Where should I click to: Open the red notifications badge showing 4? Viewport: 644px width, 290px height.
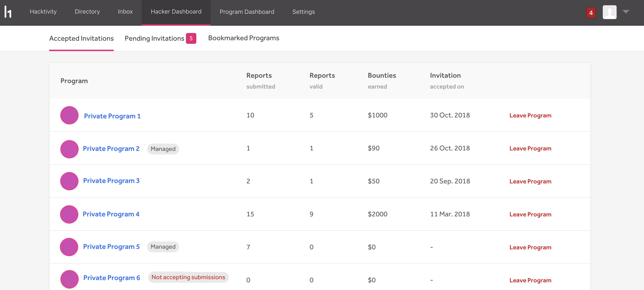tap(591, 13)
